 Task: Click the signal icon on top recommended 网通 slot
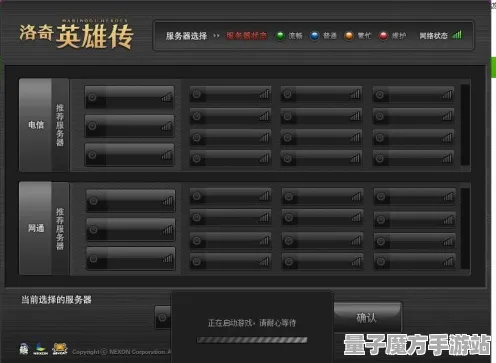point(167,201)
